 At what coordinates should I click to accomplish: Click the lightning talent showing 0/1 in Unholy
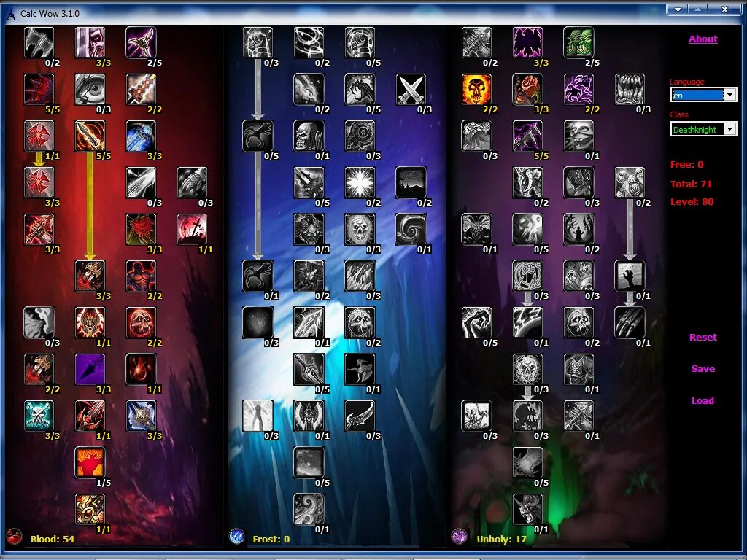pos(527,322)
